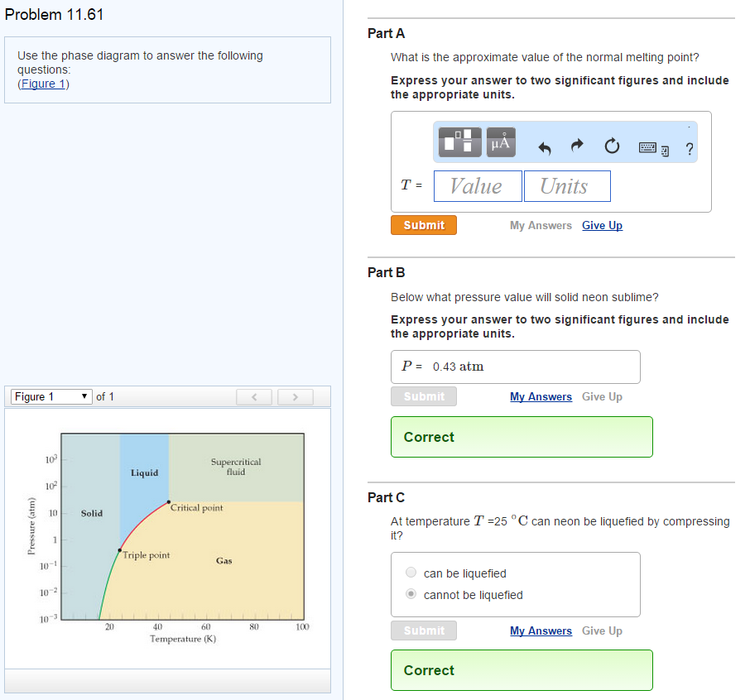750x700 pixels.
Task: Select the "can be liquefied" option
Action: click(411, 572)
